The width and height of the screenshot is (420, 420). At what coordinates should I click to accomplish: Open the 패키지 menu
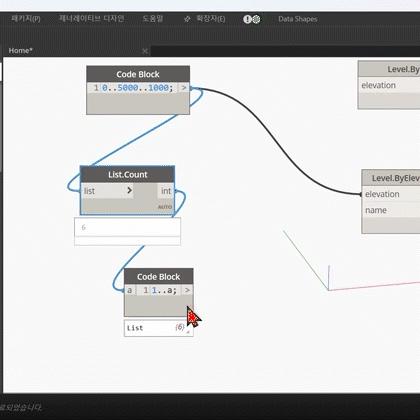coord(26,19)
